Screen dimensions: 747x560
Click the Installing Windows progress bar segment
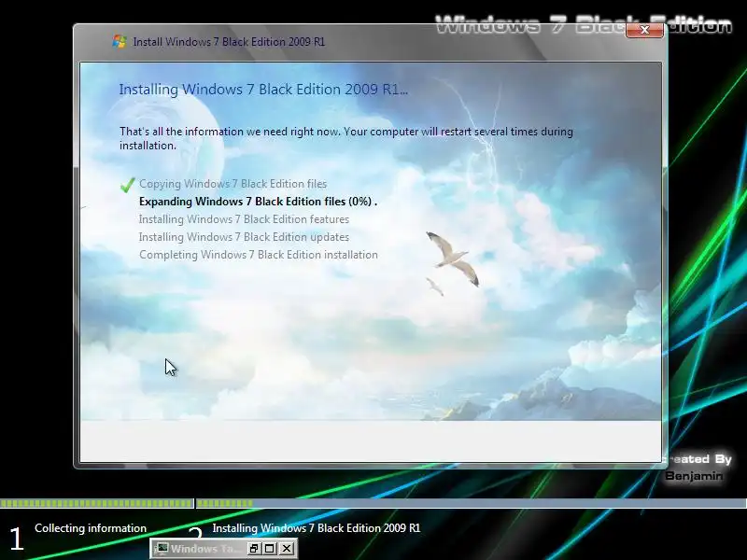(472, 503)
